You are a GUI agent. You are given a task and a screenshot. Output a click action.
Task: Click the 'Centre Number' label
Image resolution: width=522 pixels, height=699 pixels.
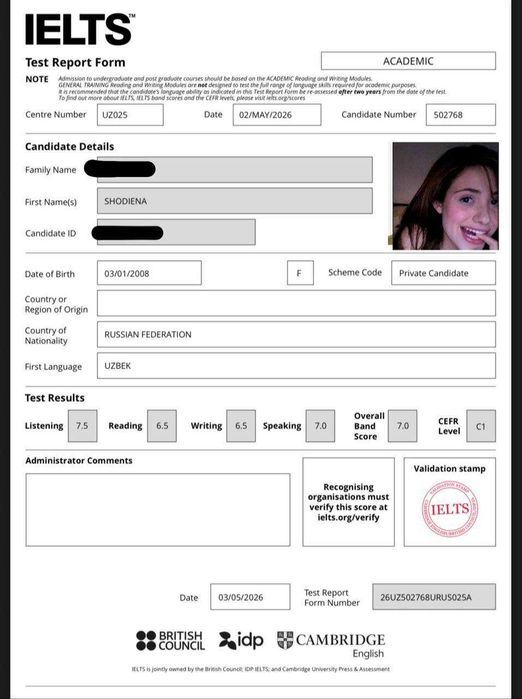pos(56,115)
